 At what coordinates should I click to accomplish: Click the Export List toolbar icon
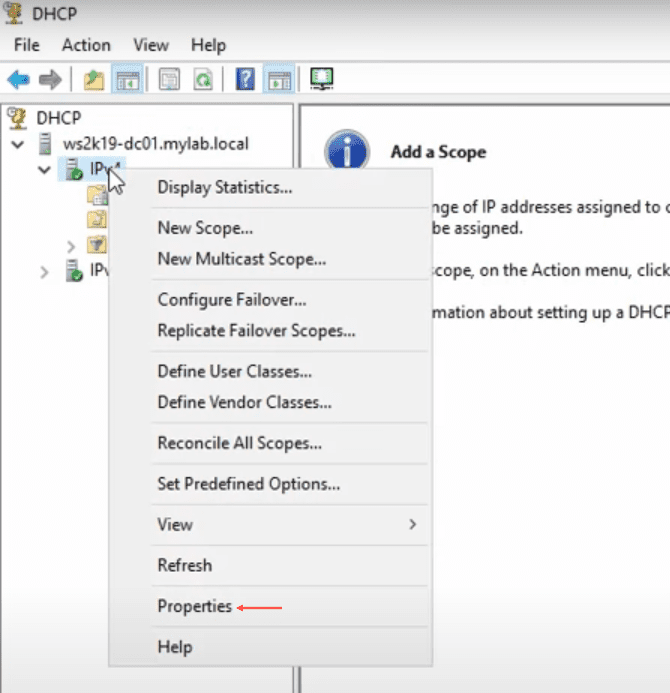coord(170,80)
